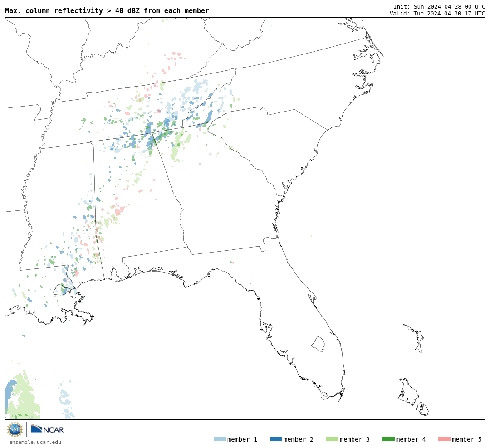Select the 'member 5' legend label
Viewport: 490px width, 448px height.
click(x=467, y=439)
